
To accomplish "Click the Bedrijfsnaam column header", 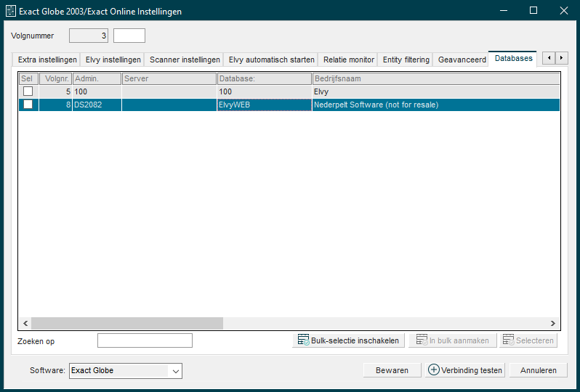I will click(x=436, y=78).
